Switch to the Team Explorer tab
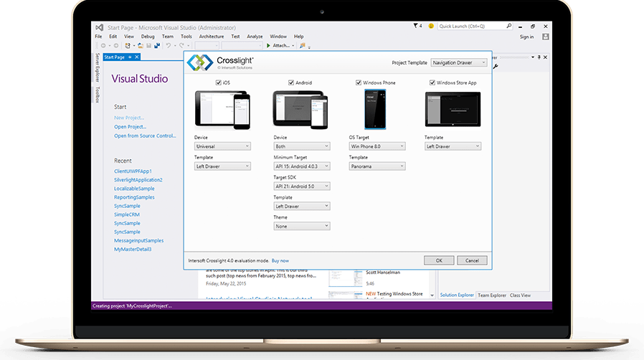 pyautogui.click(x=492, y=295)
